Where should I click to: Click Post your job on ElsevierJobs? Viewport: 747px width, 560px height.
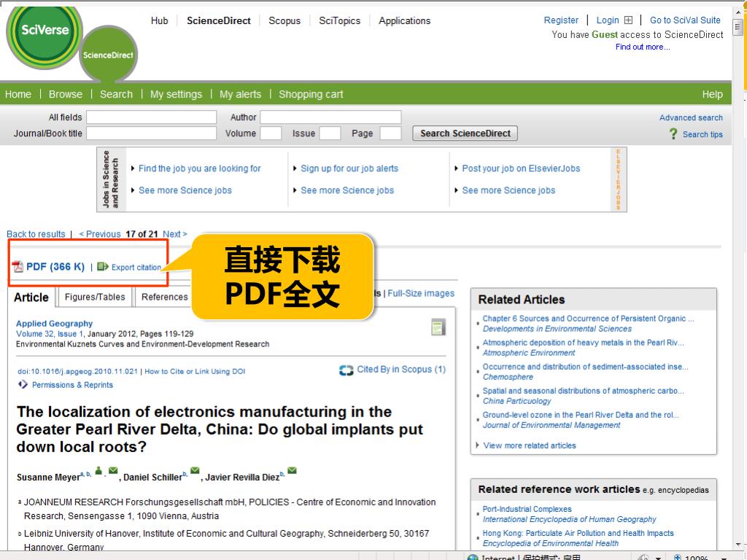[x=521, y=168]
